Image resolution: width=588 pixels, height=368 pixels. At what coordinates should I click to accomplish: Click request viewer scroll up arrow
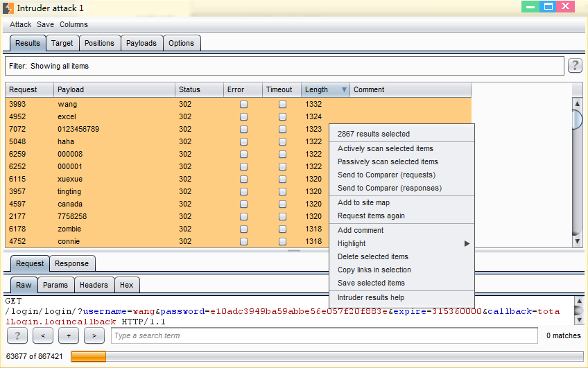tap(579, 301)
